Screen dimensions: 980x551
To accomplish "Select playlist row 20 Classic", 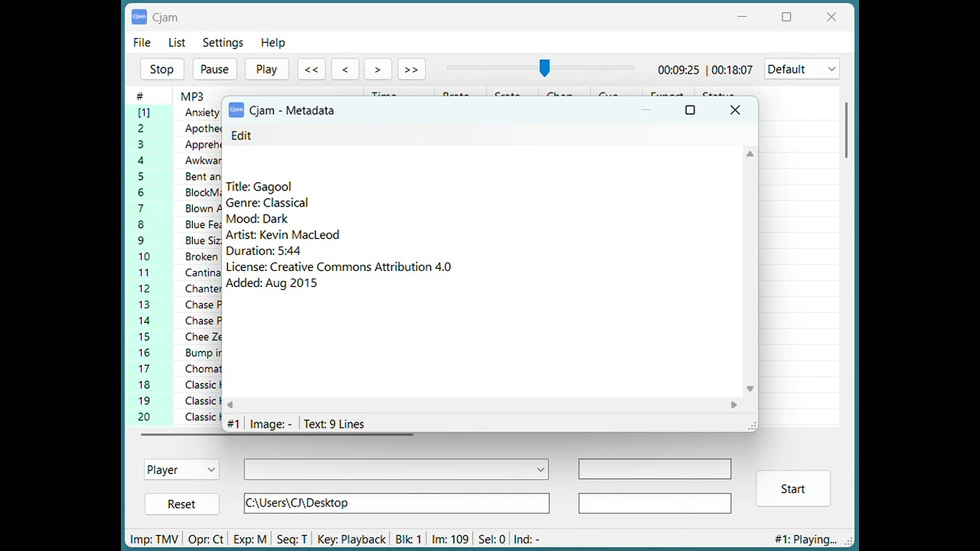I will pos(175,418).
